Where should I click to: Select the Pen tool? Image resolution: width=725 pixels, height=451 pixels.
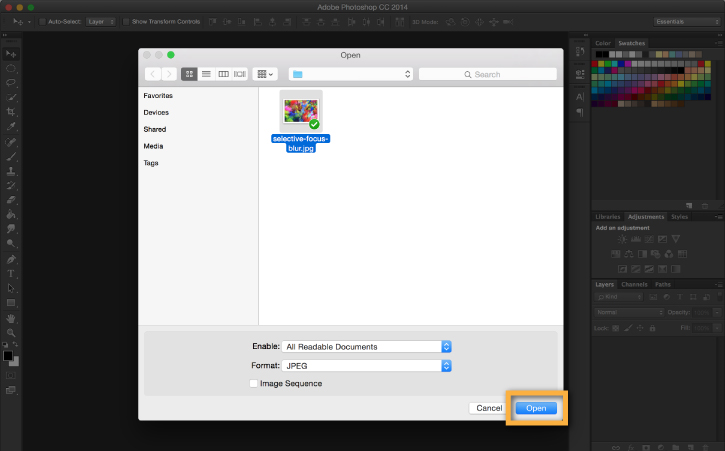[x=11, y=259]
